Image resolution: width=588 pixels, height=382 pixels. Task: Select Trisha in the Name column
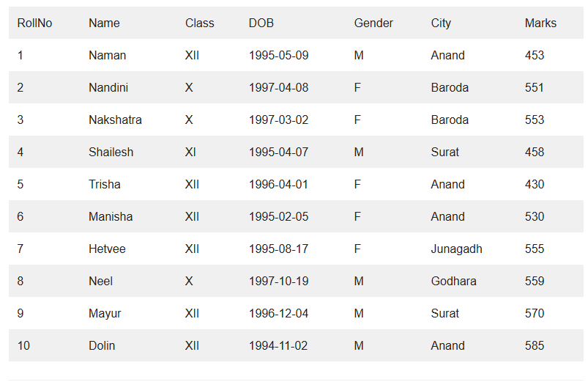(x=105, y=184)
